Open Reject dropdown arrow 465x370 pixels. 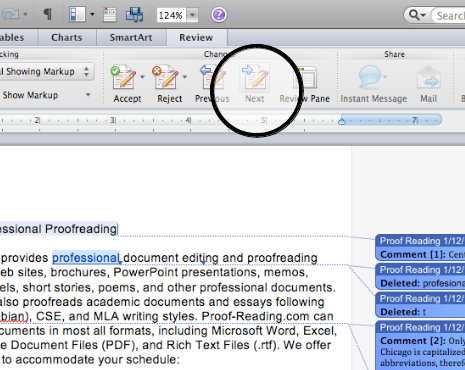click(185, 77)
